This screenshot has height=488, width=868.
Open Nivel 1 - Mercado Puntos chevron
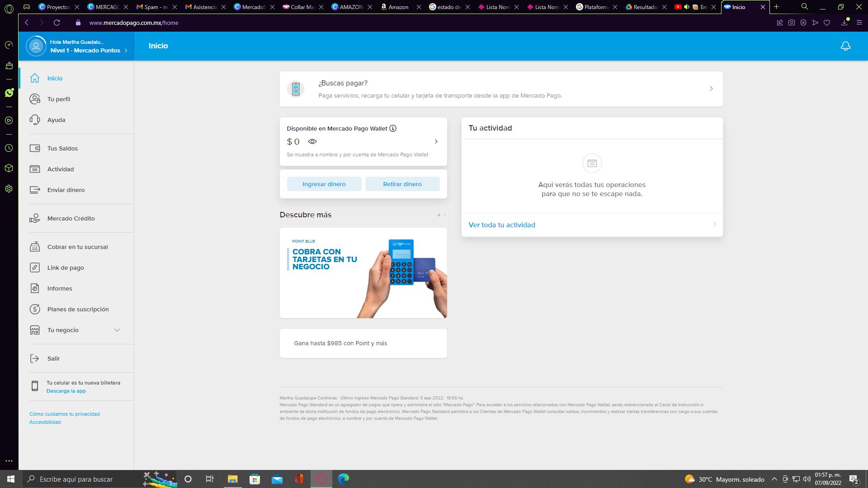(126, 51)
